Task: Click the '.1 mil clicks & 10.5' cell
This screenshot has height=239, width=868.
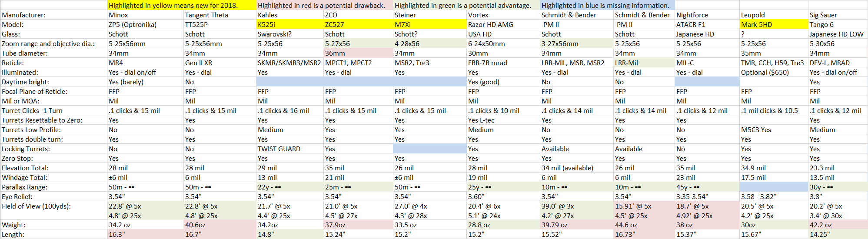Action: pos(774,110)
